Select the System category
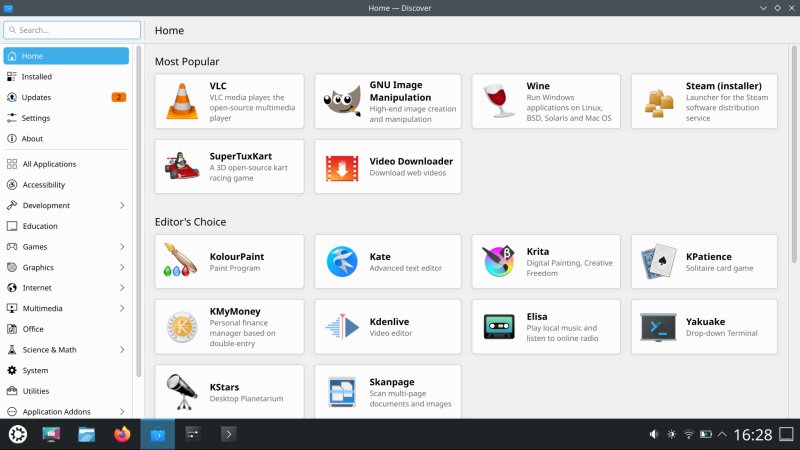This screenshot has height=450, width=800. tap(66, 370)
